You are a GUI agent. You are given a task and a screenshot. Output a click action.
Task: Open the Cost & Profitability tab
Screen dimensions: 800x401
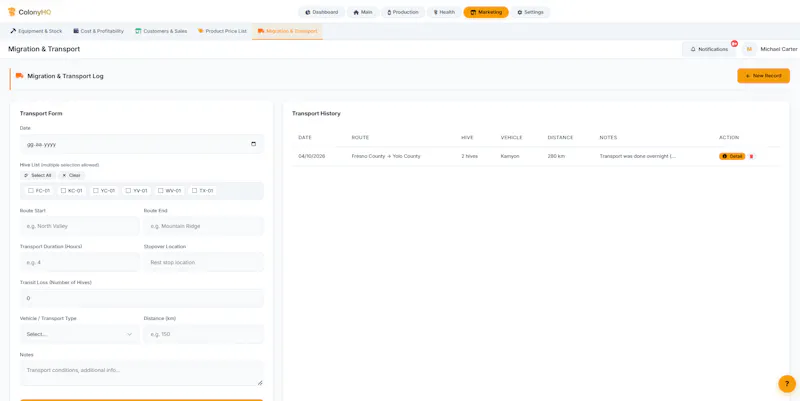98,31
